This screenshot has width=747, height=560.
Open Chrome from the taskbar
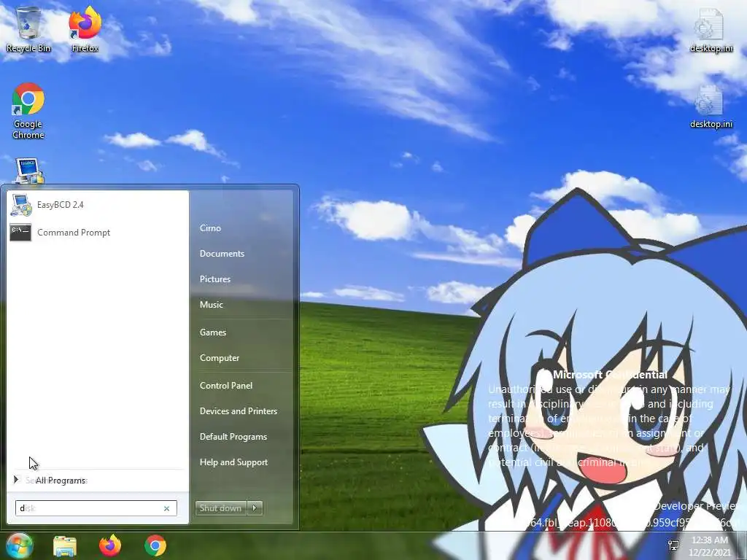coord(155,545)
